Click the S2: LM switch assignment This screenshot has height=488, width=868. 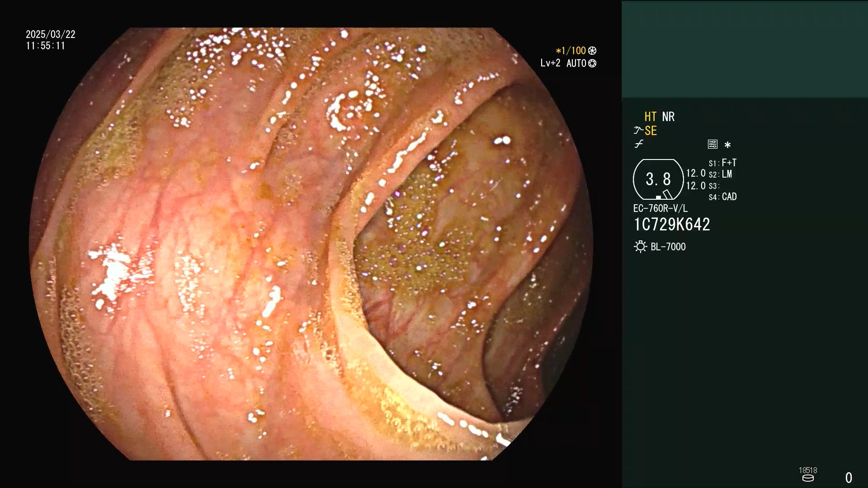720,174
